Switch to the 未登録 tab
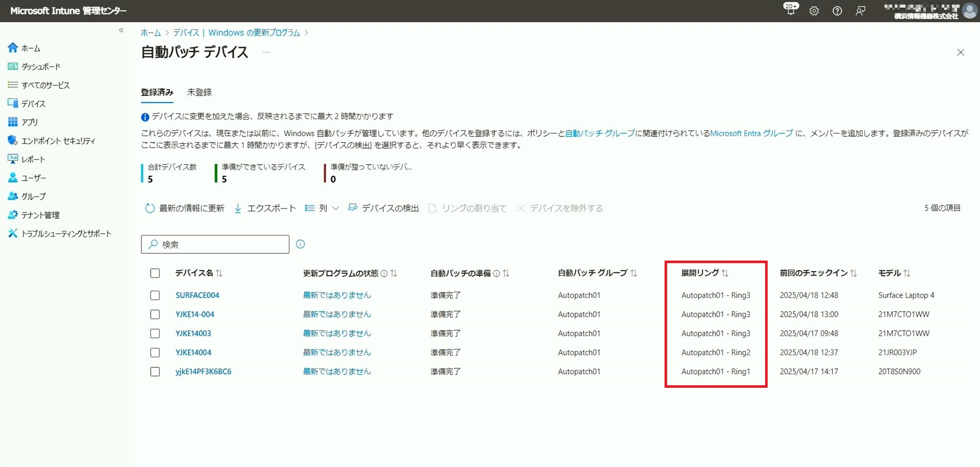This screenshot has height=467, width=980. [199, 92]
